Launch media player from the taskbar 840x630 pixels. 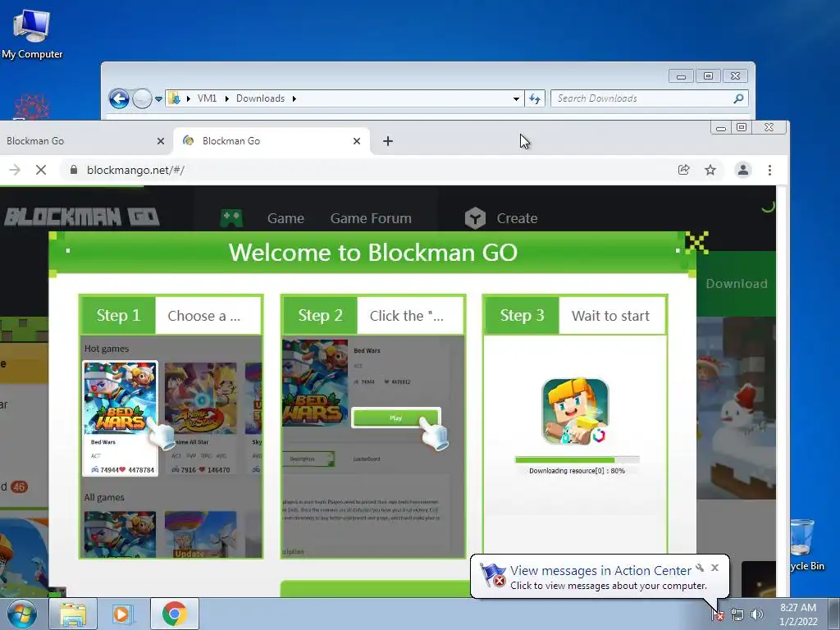[123, 614]
